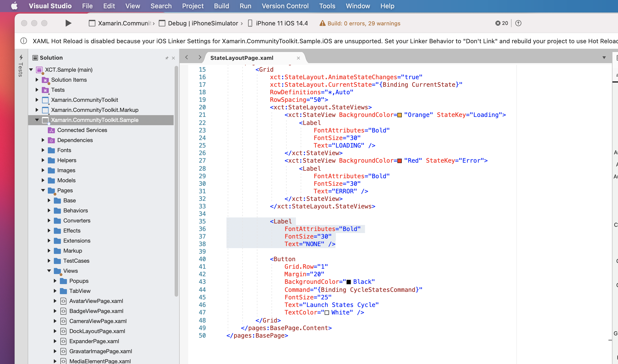Image resolution: width=618 pixels, height=364 pixels.
Task: Open the document tab list dropdown arrow
Action: click(x=604, y=58)
